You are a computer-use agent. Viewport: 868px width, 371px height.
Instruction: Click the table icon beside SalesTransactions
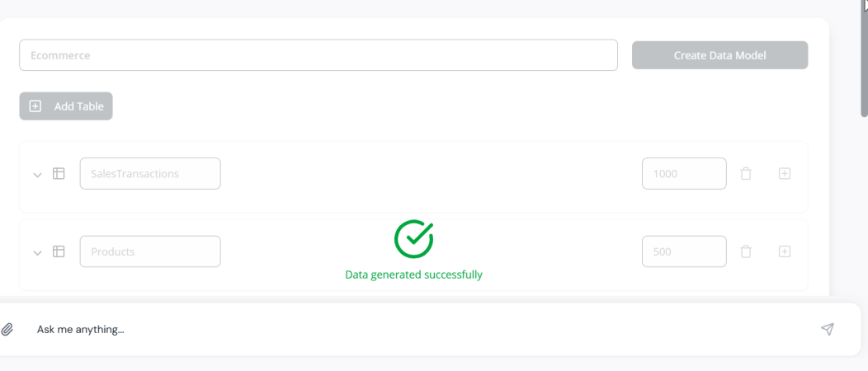tap(59, 174)
